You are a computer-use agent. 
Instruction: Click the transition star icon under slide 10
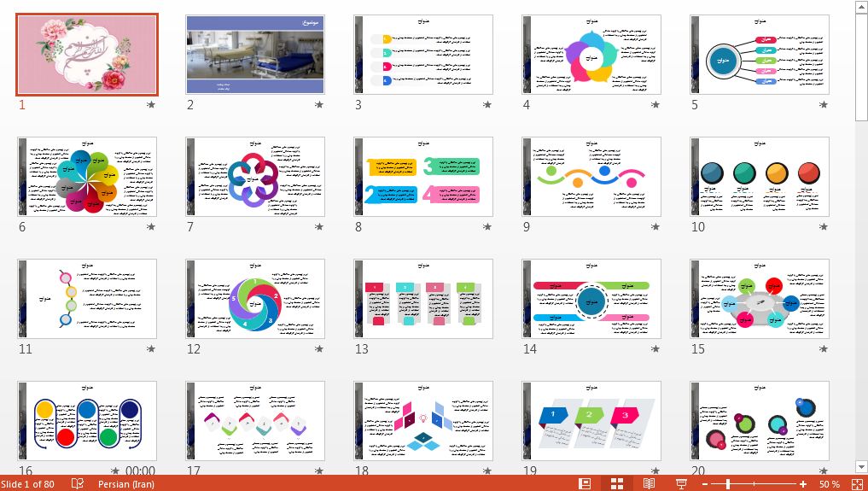click(824, 227)
